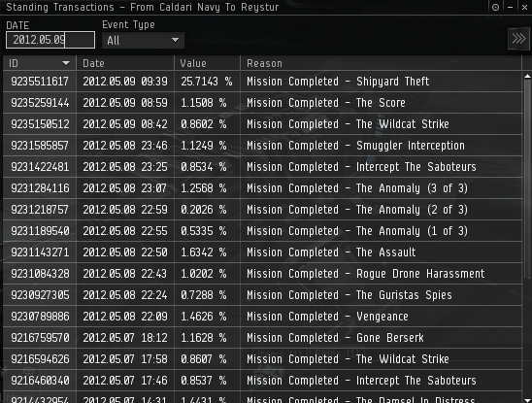Open the Event Type dropdown set to All
Viewport: 532px width, 403px height.
[x=143, y=41]
